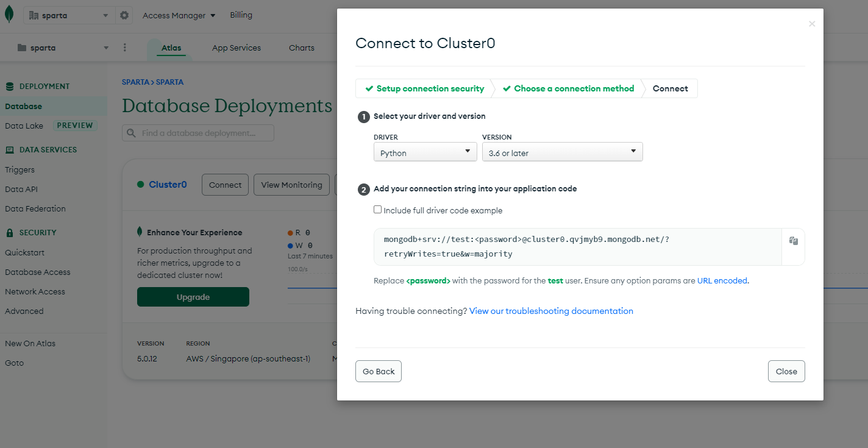Click the organization building icon

pyautogui.click(x=34, y=15)
